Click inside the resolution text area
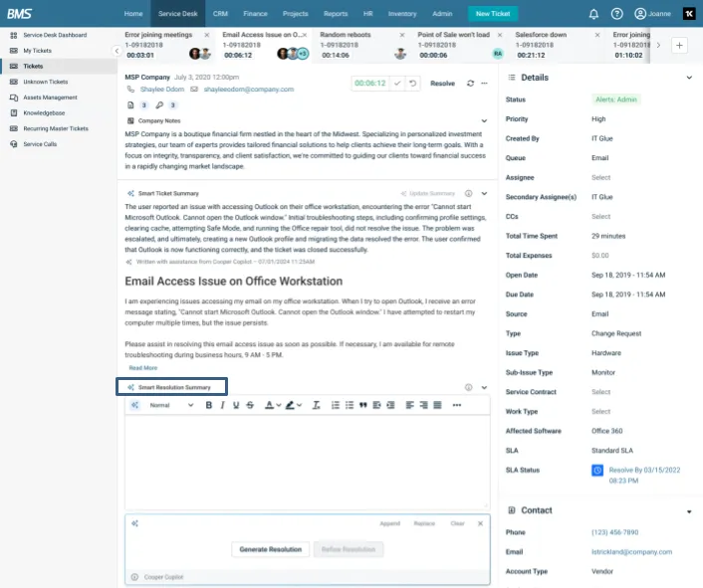Image resolution: width=703 pixels, height=588 pixels. (x=307, y=458)
